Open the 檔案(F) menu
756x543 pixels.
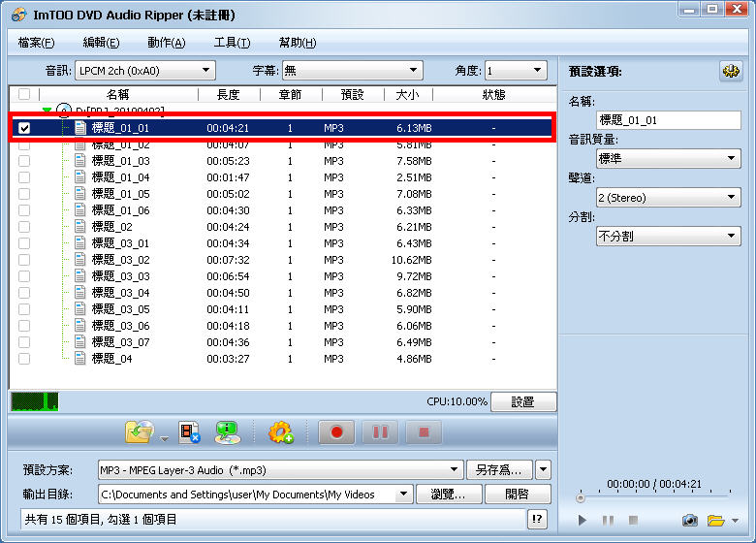pos(36,43)
